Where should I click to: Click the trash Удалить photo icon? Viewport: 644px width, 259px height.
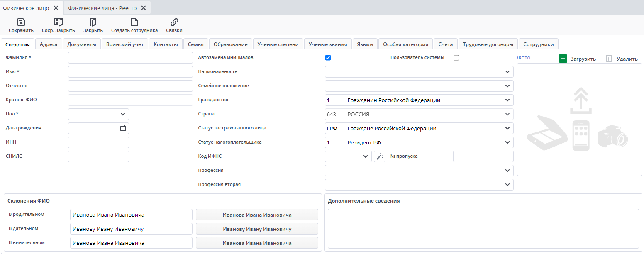pyautogui.click(x=609, y=59)
